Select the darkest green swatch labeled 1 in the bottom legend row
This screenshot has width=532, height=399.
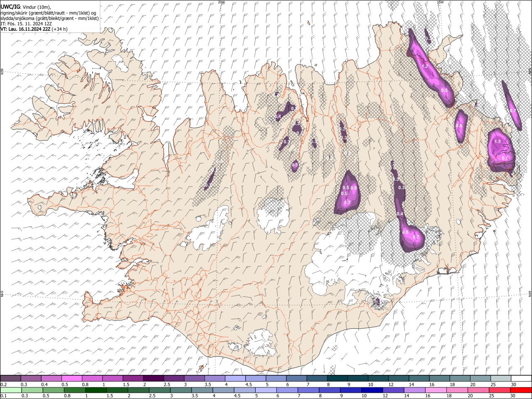(96, 390)
